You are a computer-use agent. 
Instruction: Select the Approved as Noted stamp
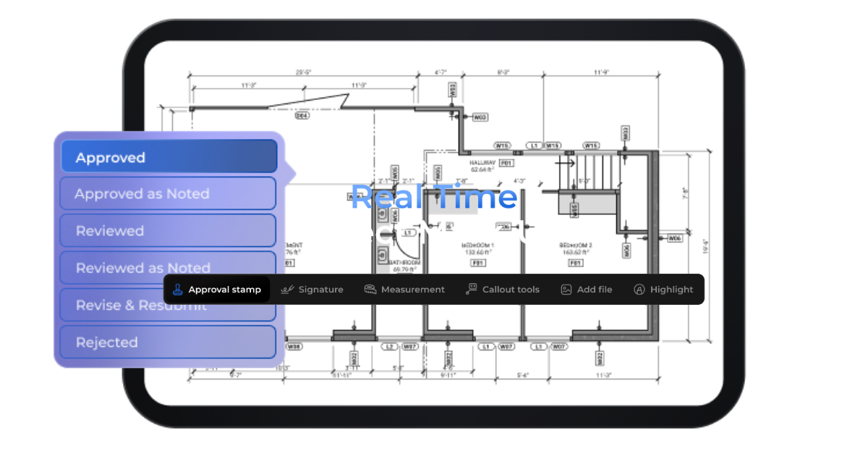pyautogui.click(x=168, y=193)
